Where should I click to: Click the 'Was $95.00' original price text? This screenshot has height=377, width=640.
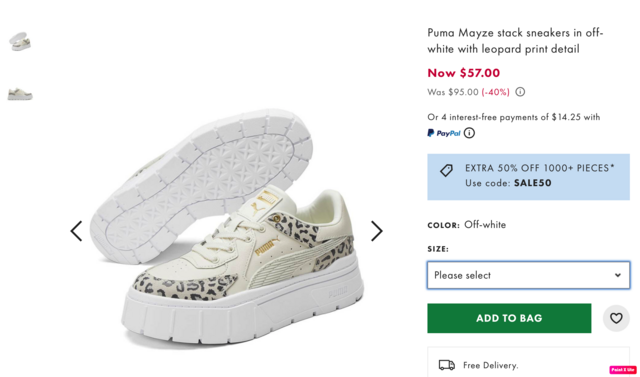pyautogui.click(x=453, y=92)
